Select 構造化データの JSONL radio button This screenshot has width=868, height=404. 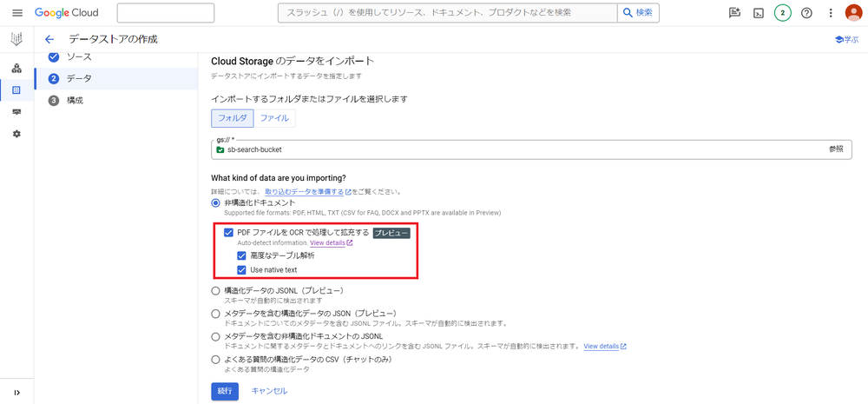[215, 290]
